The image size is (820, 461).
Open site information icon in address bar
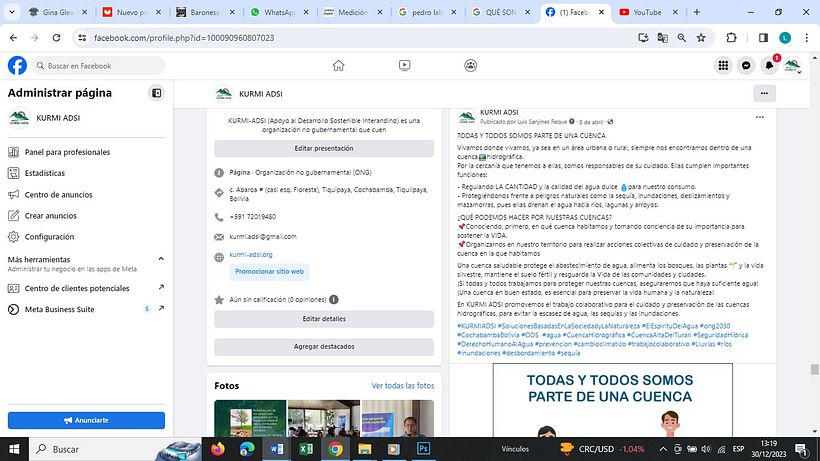[x=82, y=38]
